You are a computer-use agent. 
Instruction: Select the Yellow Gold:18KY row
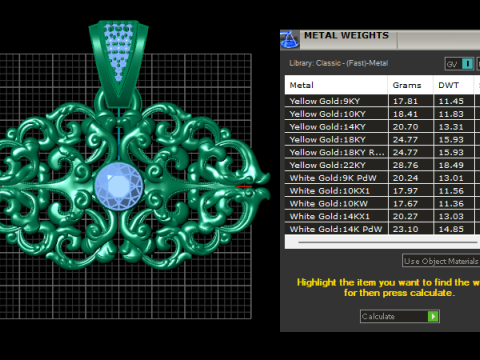point(382,139)
